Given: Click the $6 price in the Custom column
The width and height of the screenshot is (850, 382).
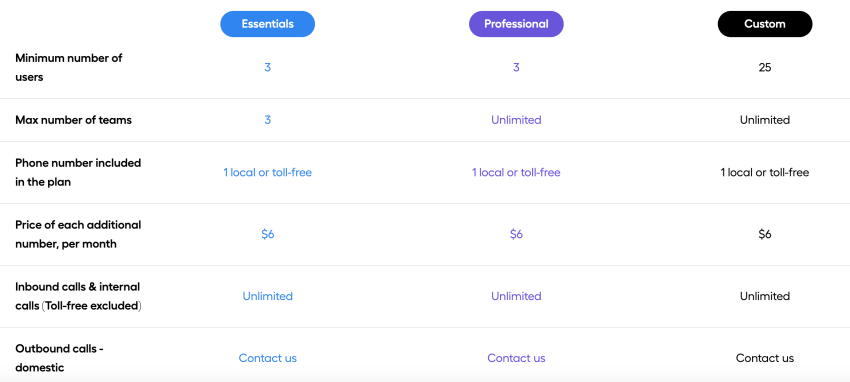Looking at the screenshot, I should click(x=765, y=234).
